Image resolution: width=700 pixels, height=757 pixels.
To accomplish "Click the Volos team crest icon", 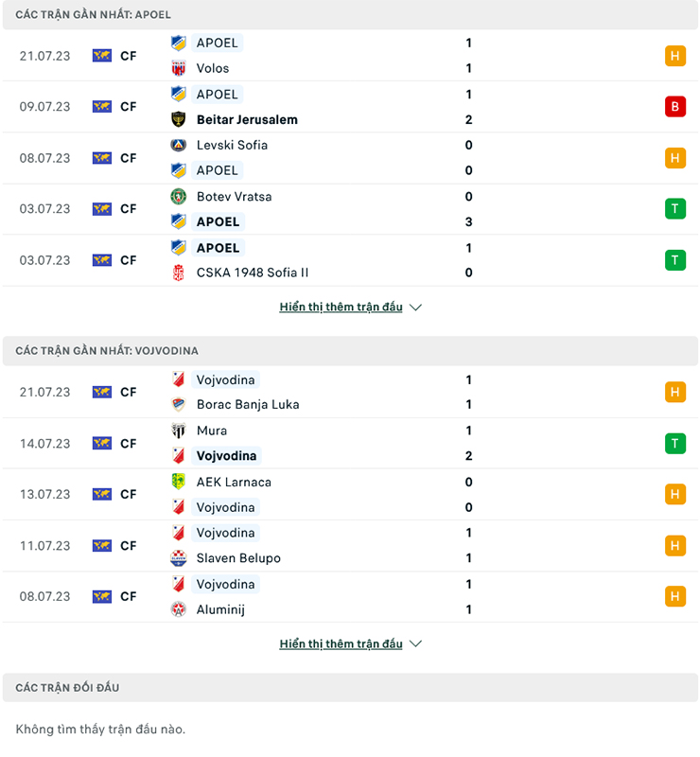I will 178,68.
